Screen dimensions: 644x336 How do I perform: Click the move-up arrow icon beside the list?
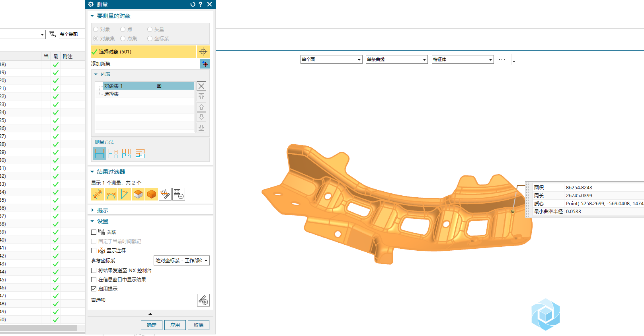(x=201, y=107)
